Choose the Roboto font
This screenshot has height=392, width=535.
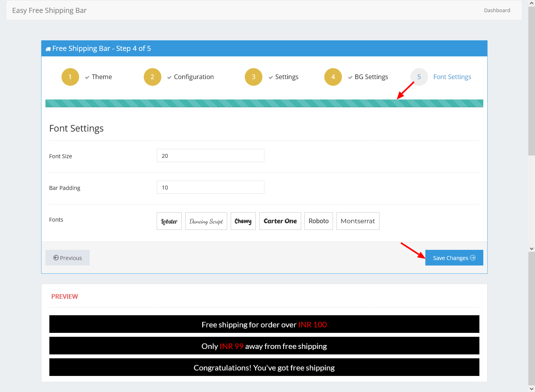[x=318, y=221]
